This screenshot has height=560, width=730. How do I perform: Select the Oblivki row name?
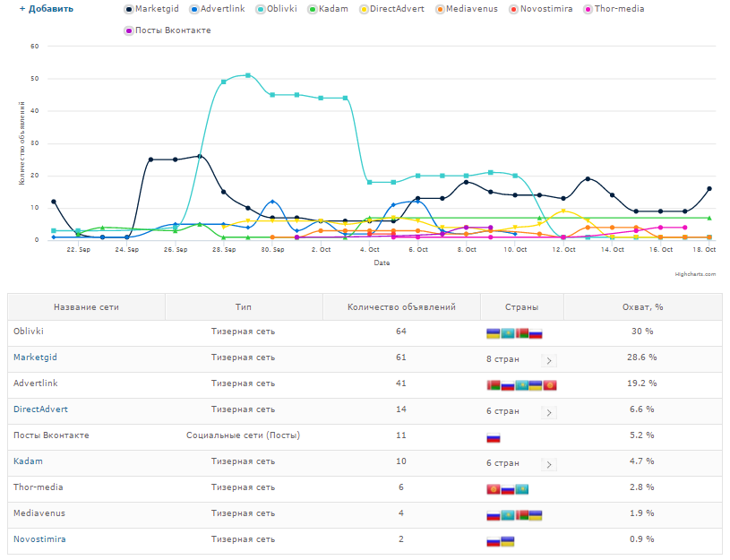coord(29,332)
